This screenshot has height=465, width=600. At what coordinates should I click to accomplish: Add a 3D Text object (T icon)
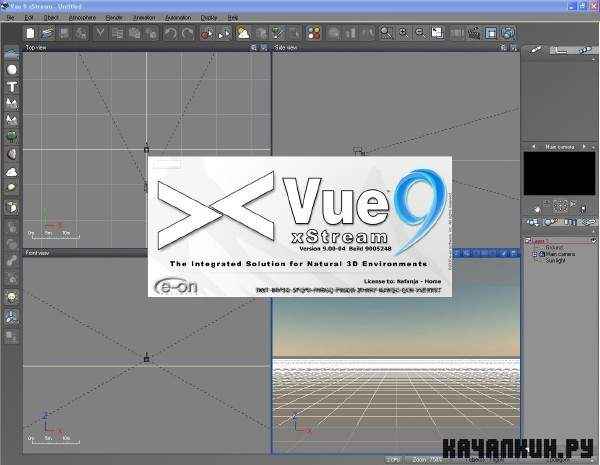click(12, 87)
